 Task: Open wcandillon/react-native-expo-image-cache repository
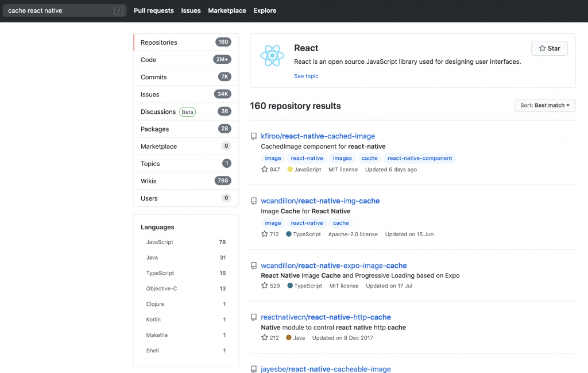click(334, 266)
